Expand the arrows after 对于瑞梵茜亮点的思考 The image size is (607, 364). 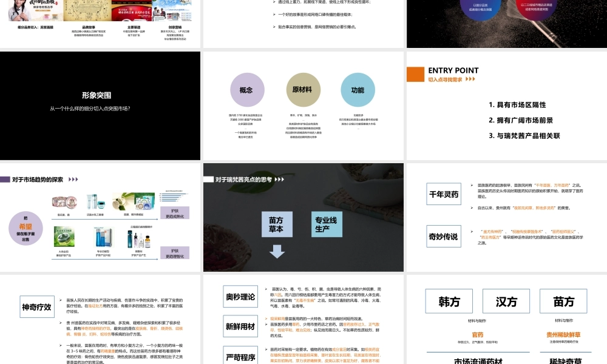point(279,180)
